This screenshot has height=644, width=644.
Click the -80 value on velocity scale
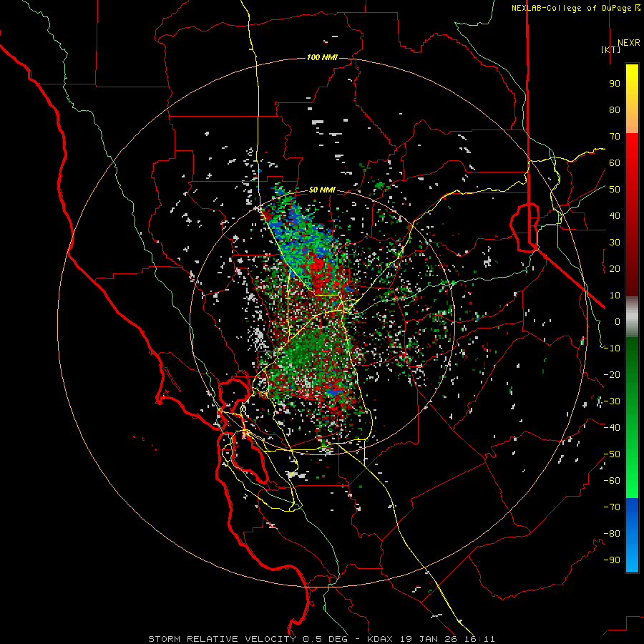click(x=612, y=534)
